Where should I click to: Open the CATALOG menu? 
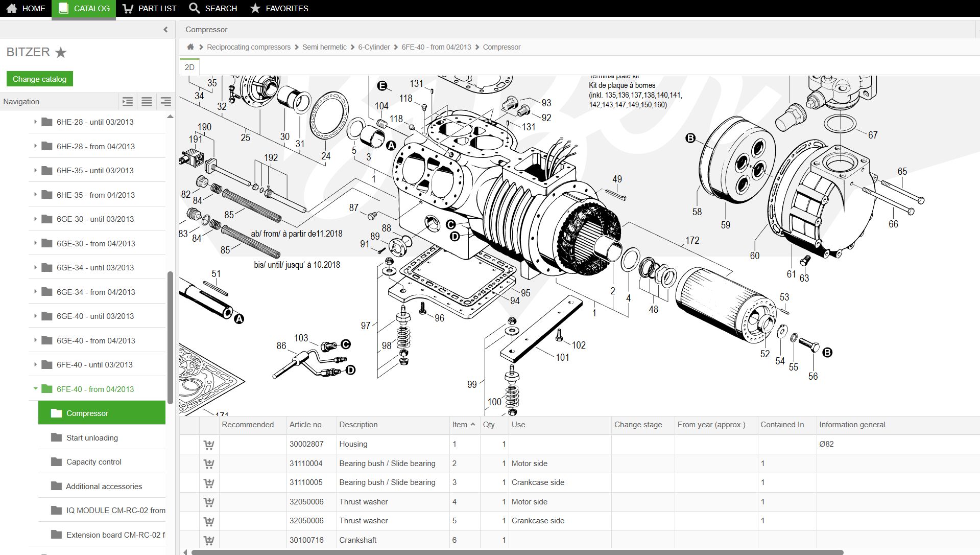coord(84,9)
